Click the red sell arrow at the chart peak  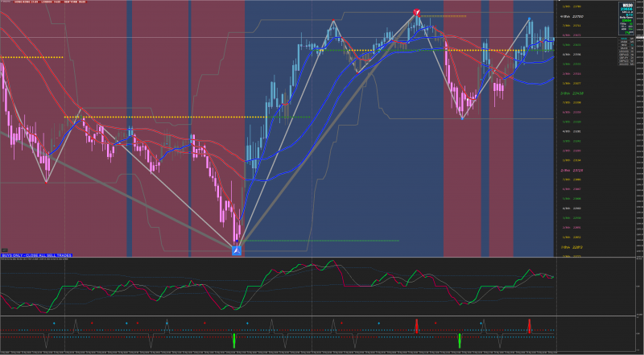[417, 12]
